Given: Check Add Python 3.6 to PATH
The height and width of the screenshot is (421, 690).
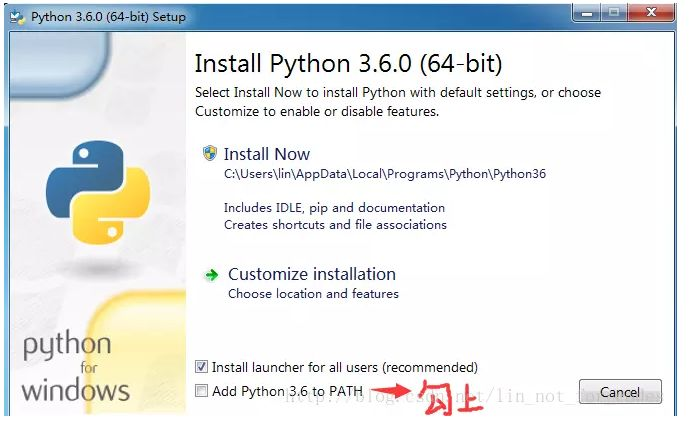Looking at the screenshot, I should click(x=202, y=390).
